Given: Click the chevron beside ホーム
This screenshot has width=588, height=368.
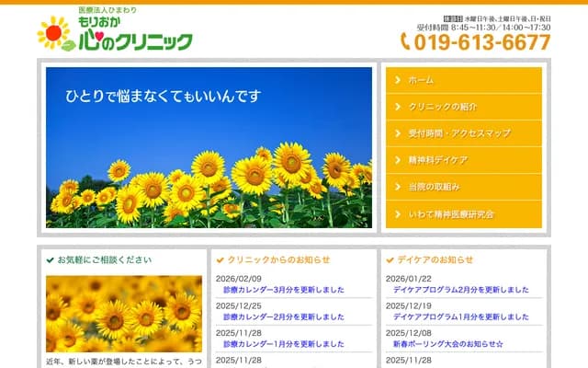Looking at the screenshot, I should click(397, 80).
